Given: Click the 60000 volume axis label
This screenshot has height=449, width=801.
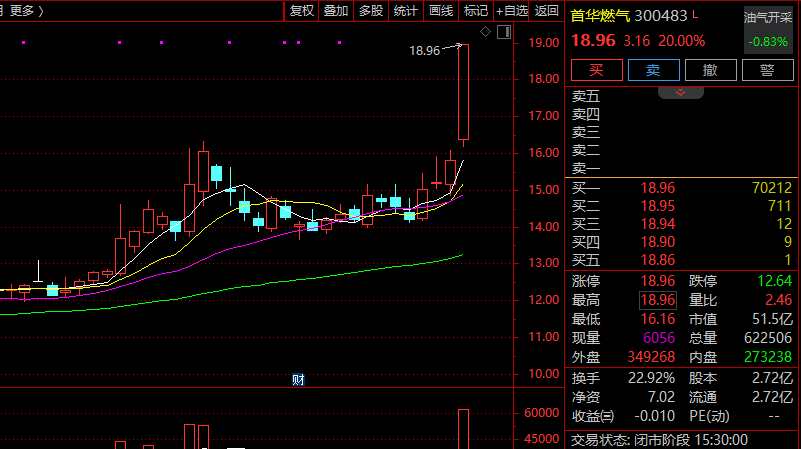Looking at the screenshot, I should tap(541, 413).
